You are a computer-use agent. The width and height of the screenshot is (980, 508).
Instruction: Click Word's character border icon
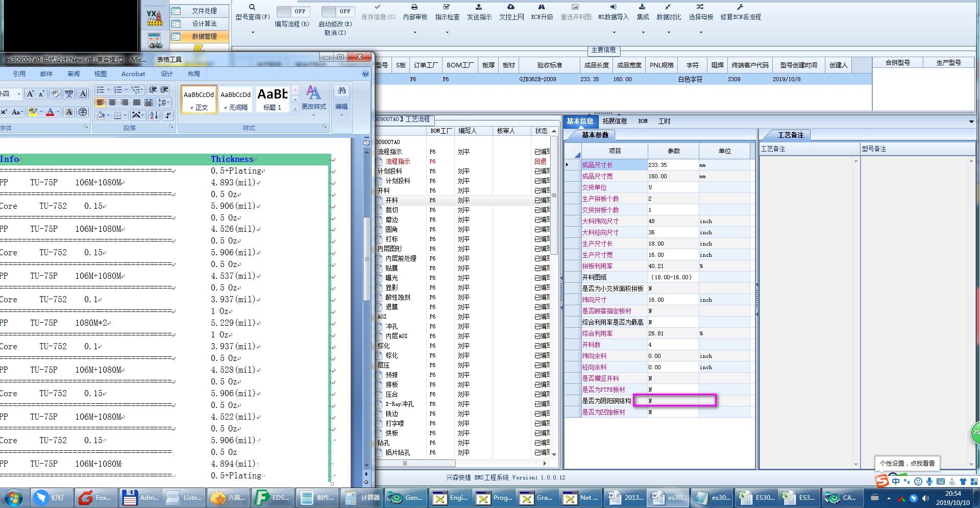tap(83, 93)
